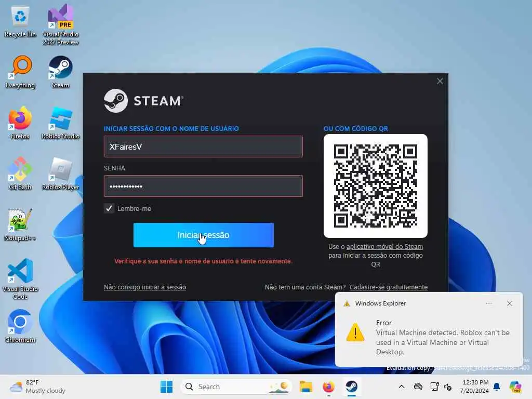The height and width of the screenshot is (399, 532).
Task: Click the muted volume tray icon
Action: coord(448,387)
